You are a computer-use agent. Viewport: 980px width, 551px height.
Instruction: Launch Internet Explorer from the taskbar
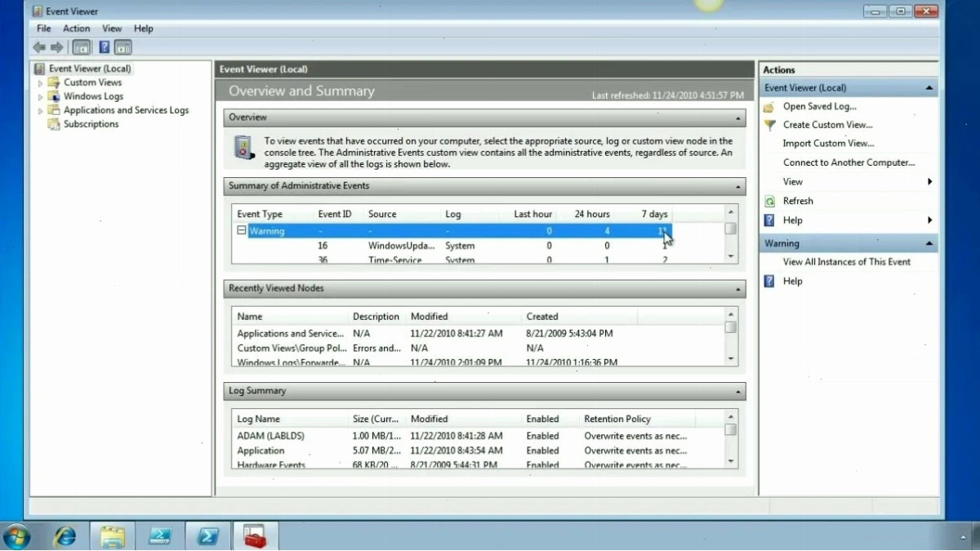(65, 535)
